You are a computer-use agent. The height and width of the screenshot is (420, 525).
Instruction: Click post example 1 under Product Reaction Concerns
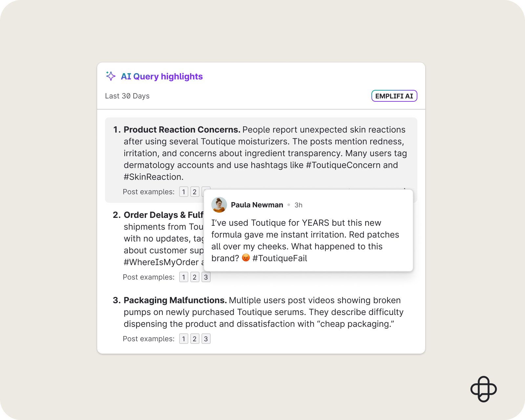(x=183, y=192)
